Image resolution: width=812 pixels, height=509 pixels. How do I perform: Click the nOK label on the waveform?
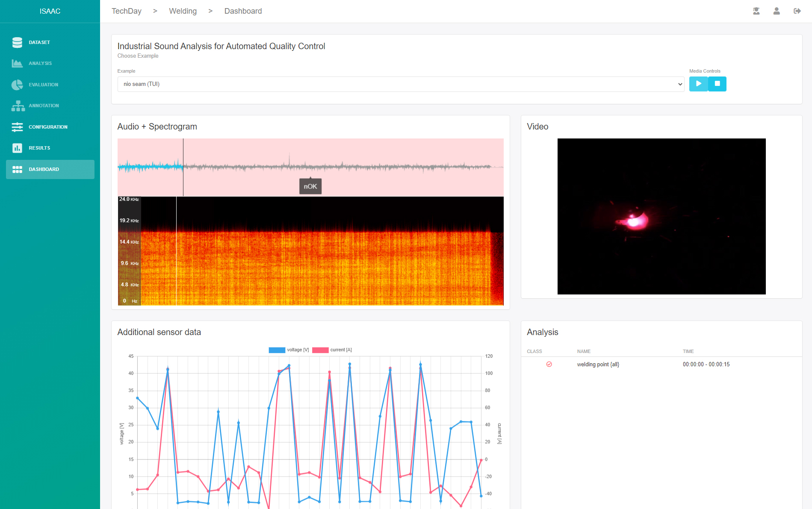[x=310, y=186]
